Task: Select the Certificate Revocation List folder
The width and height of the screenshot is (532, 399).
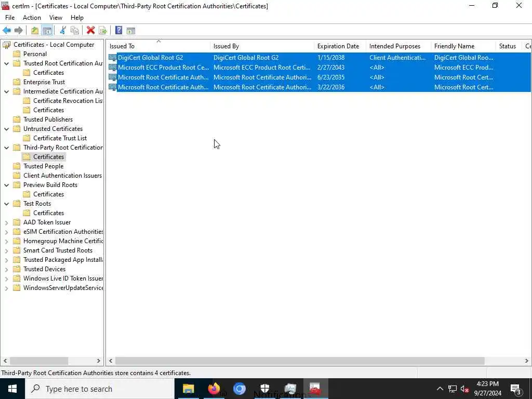Action: point(68,101)
